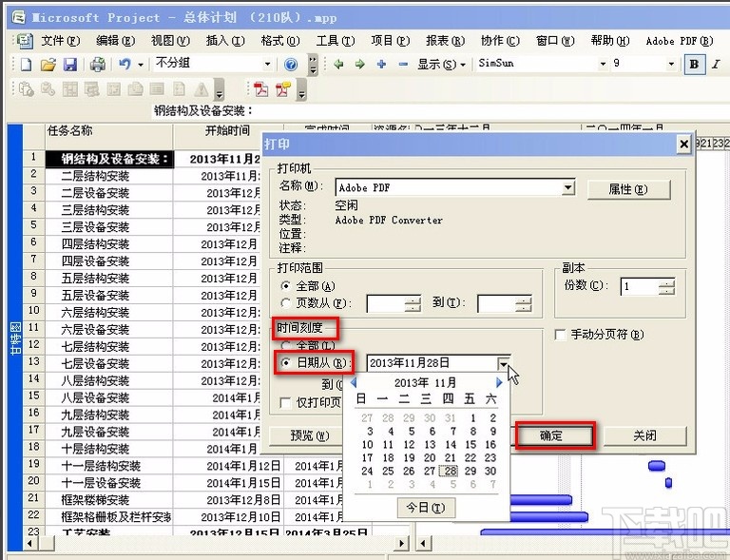Open the 不分组 grouping dropdown

pos(267,64)
